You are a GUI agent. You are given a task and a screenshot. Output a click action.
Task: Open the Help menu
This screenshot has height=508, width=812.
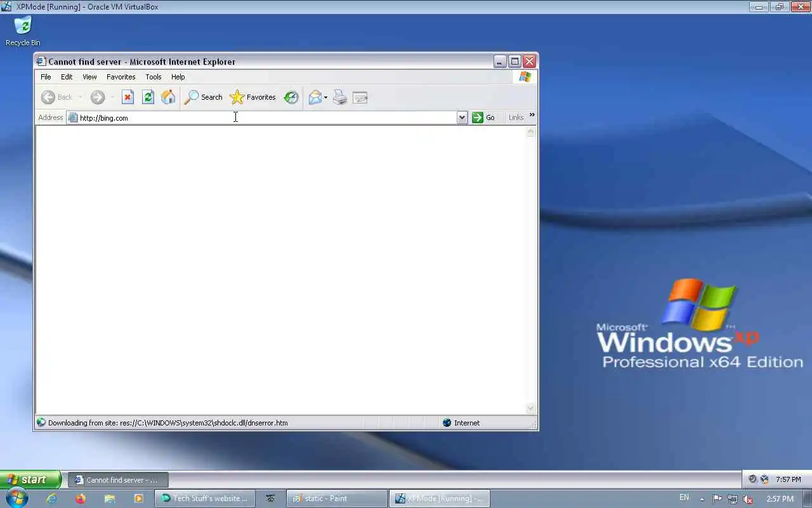click(x=178, y=77)
